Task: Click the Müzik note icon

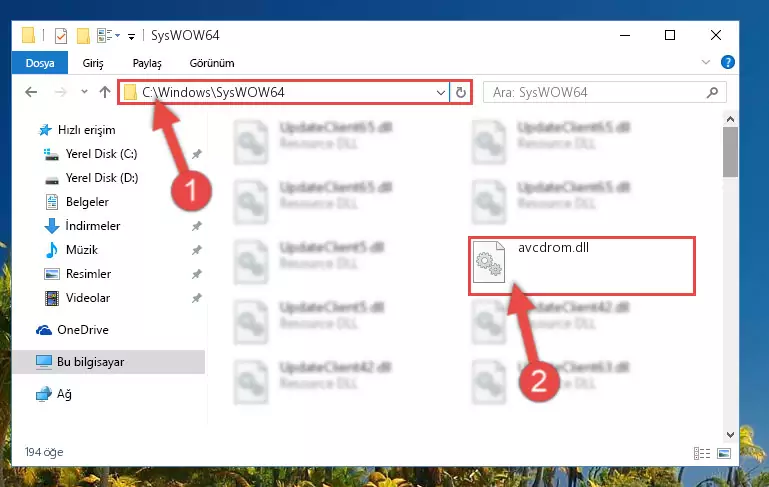Action: coord(51,250)
